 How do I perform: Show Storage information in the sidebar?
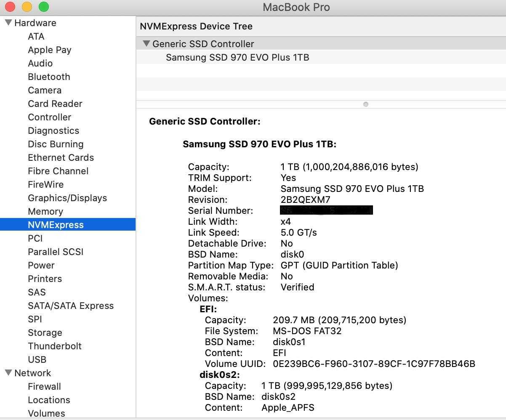click(45, 332)
